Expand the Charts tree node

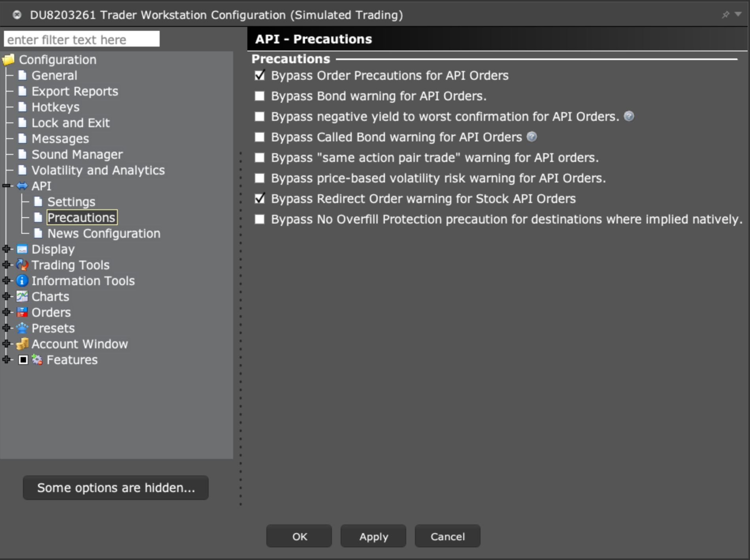tap(6, 296)
